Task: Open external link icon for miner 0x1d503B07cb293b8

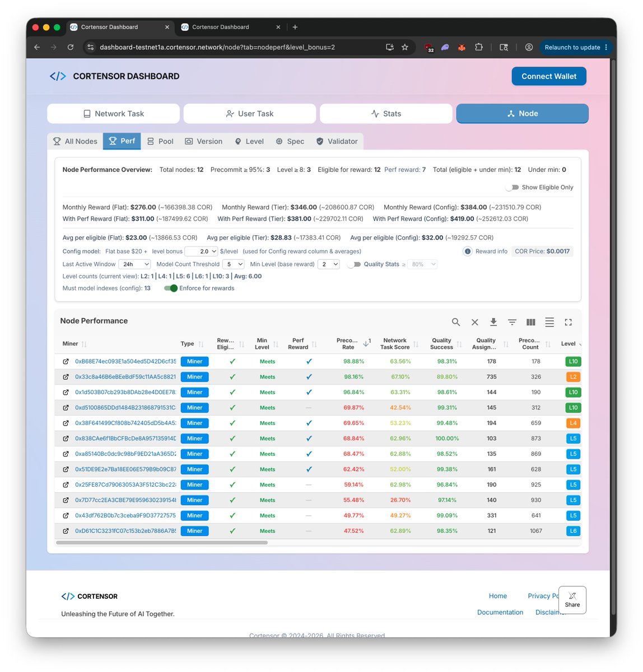Action: point(66,393)
